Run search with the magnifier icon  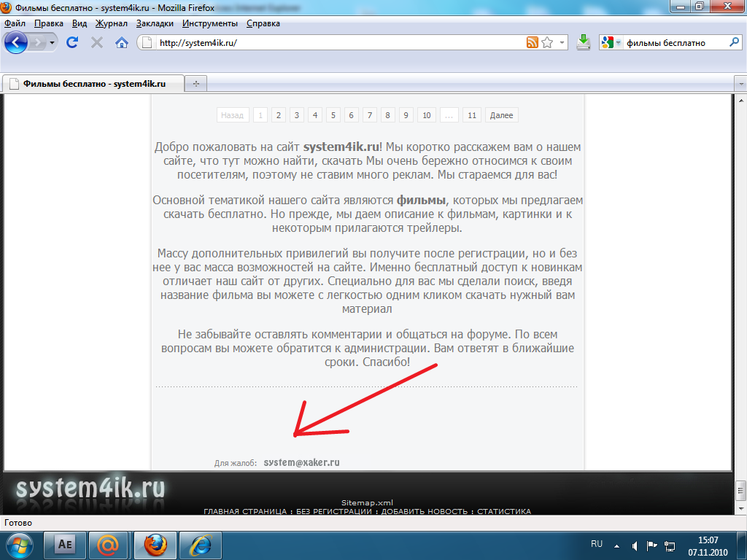(734, 42)
